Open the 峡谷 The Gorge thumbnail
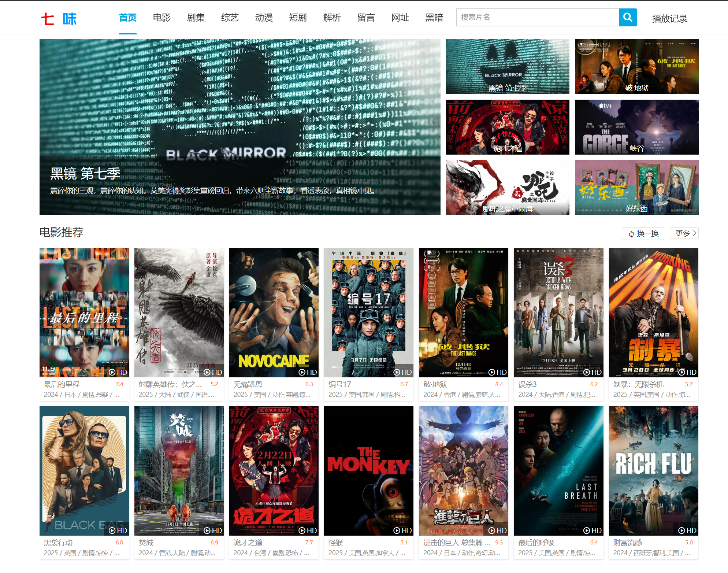Image resolution: width=728 pixels, height=573 pixels. pos(637,127)
